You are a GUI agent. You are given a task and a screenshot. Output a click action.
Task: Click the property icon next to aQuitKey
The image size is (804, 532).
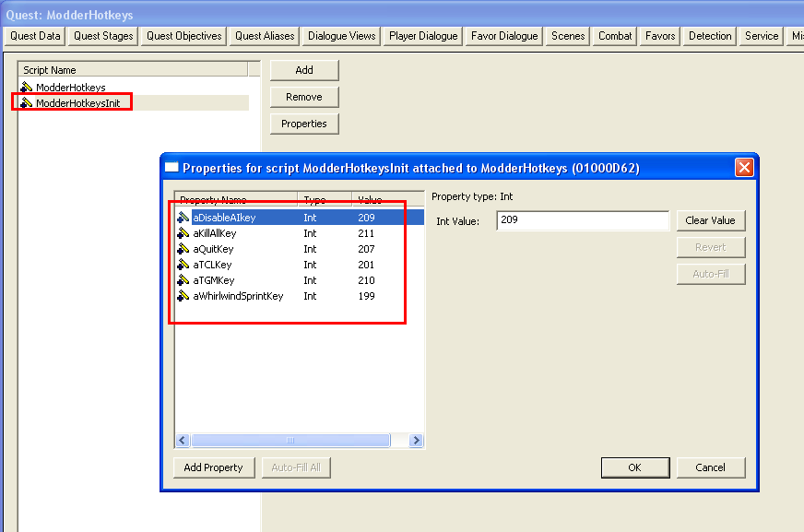tap(183, 249)
